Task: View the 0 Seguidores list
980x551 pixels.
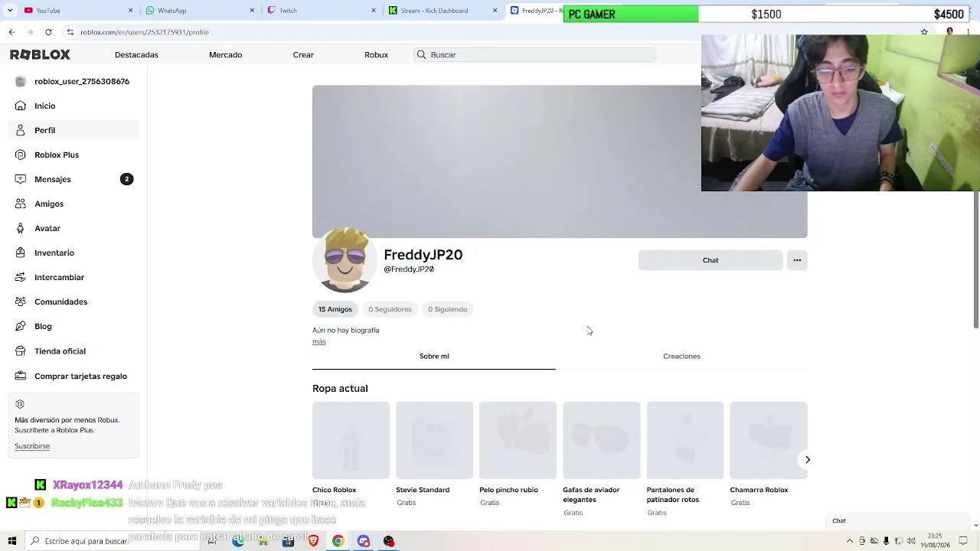Action: click(390, 309)
